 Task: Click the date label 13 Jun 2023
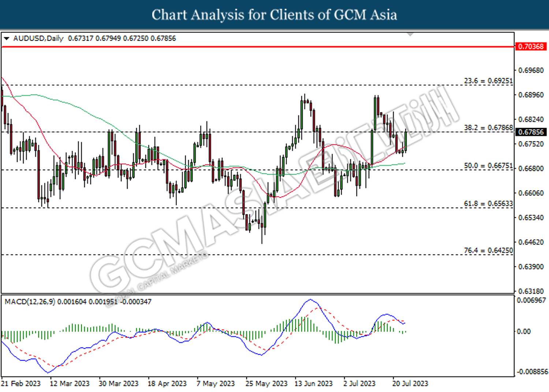click(314, 383)
